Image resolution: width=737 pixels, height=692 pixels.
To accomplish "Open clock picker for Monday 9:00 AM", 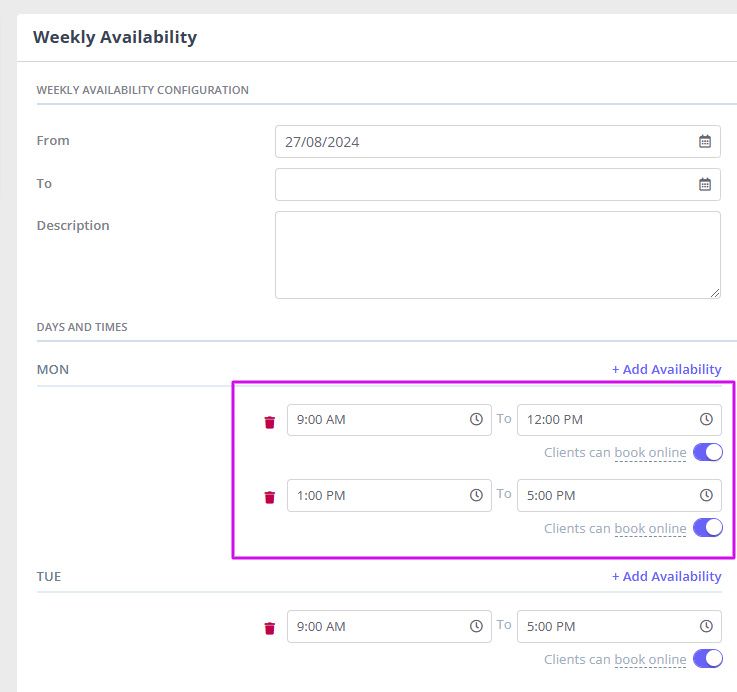I will pos(476,419).
